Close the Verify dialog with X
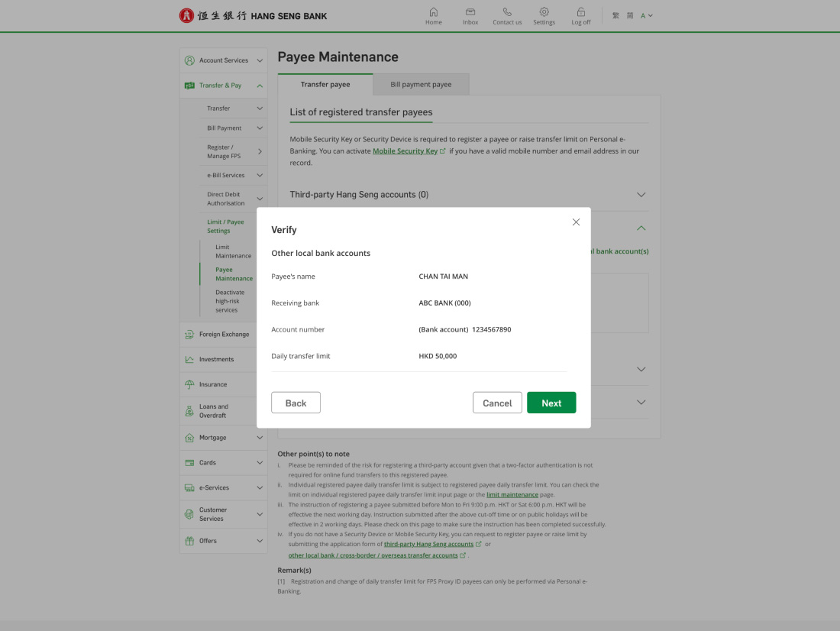 576,222
